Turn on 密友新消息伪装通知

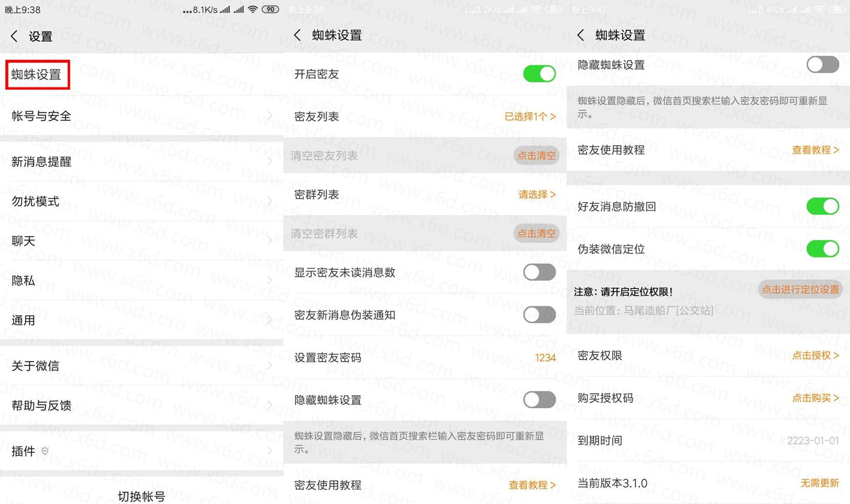[539, 315]
